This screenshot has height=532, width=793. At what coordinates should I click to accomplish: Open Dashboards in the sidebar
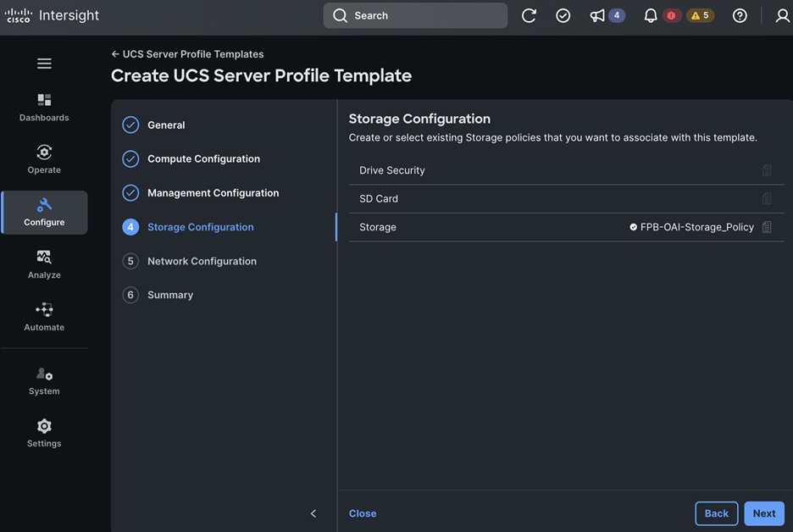point(44,108)
